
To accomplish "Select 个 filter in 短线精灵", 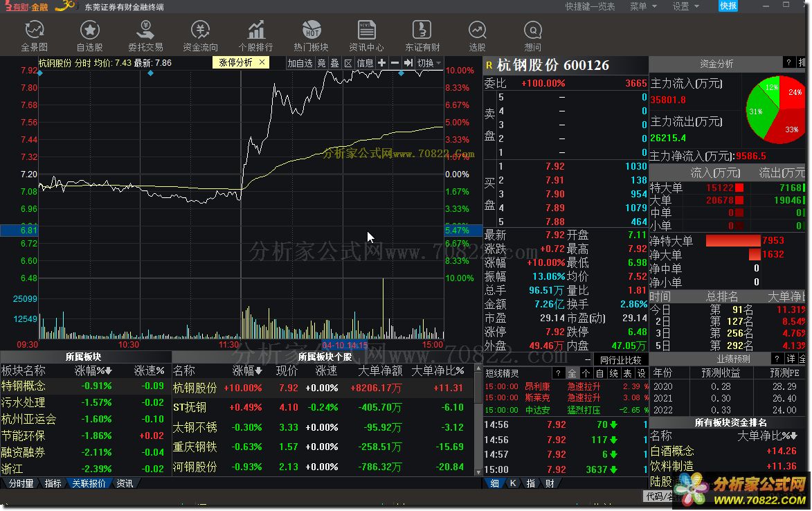I will tap(586, 373).
